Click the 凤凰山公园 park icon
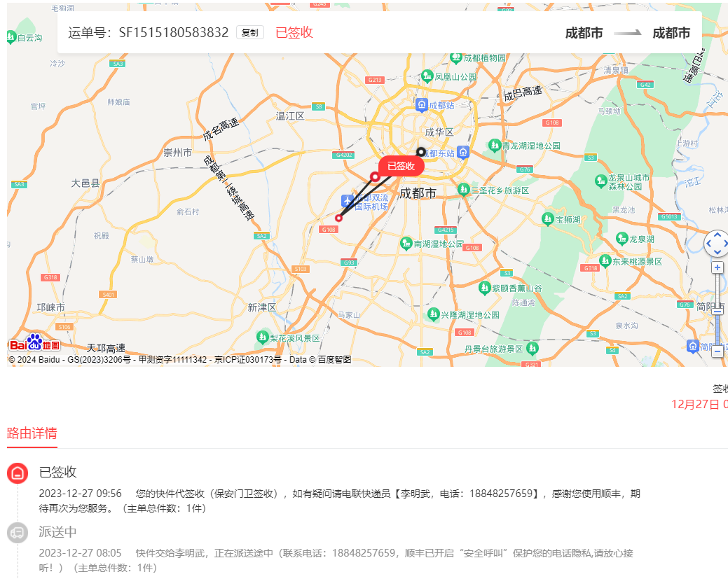The width and height of the screenshot is (728, 579). (x=427, y=76)
